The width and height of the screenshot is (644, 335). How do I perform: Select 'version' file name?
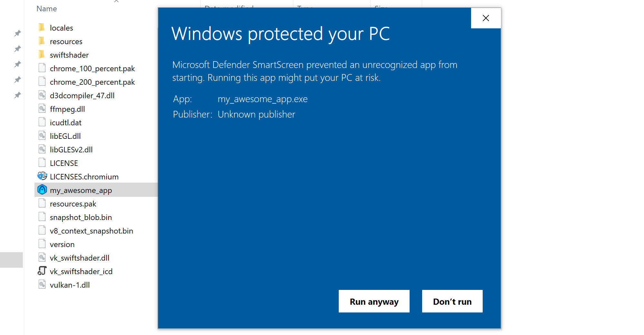click(62, 244)
